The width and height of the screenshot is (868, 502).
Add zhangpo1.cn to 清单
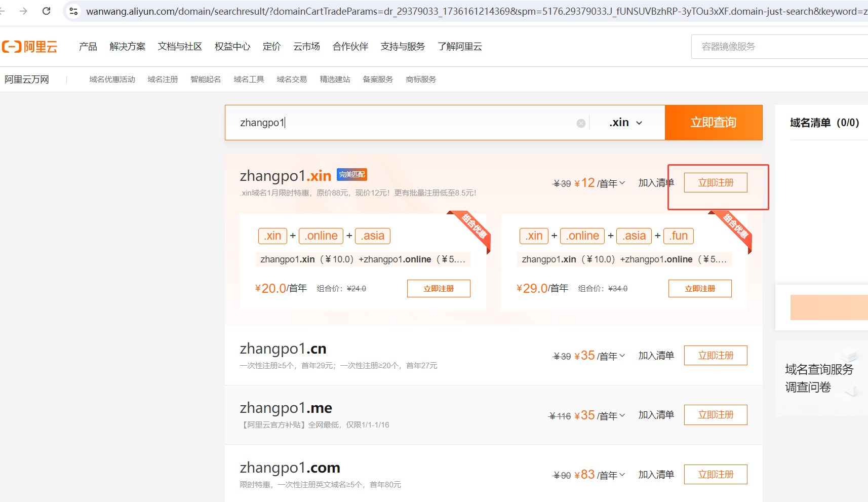(x=656, y=356)
